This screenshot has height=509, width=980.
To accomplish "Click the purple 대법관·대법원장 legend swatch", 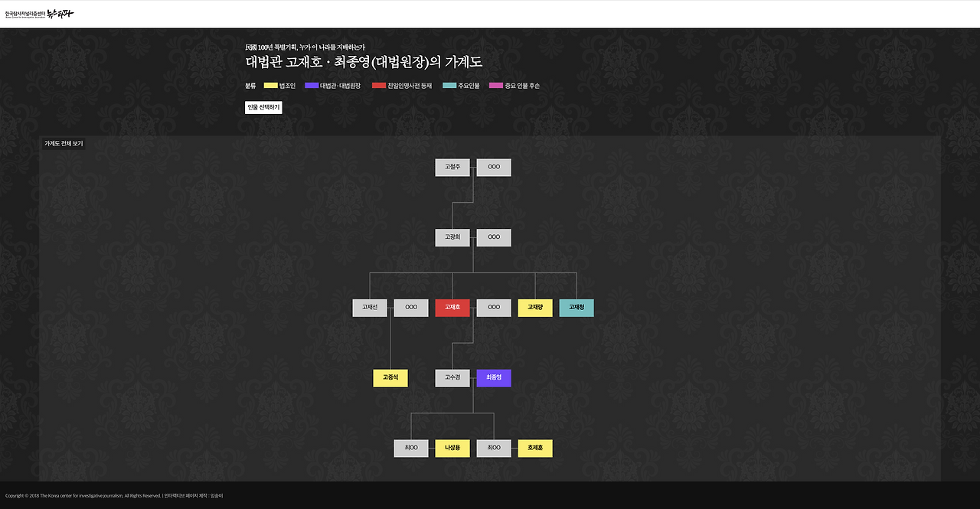I will 312,86.
